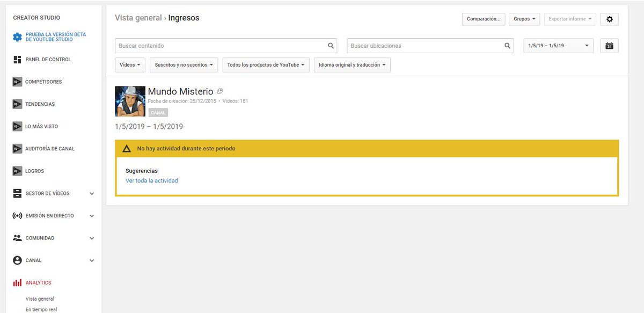Image resolution: width=644 pixels, height=313 pixels.
Task: Go to Tendencias in sidebar
Action: point(40,104)
